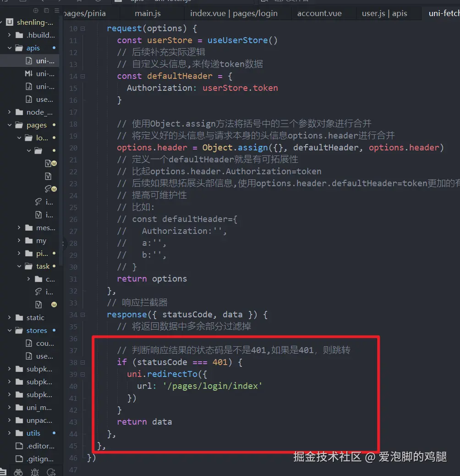Switch to the uni-fetch tab
Viewport: 460px width, 476px height.
pos(441,13)
